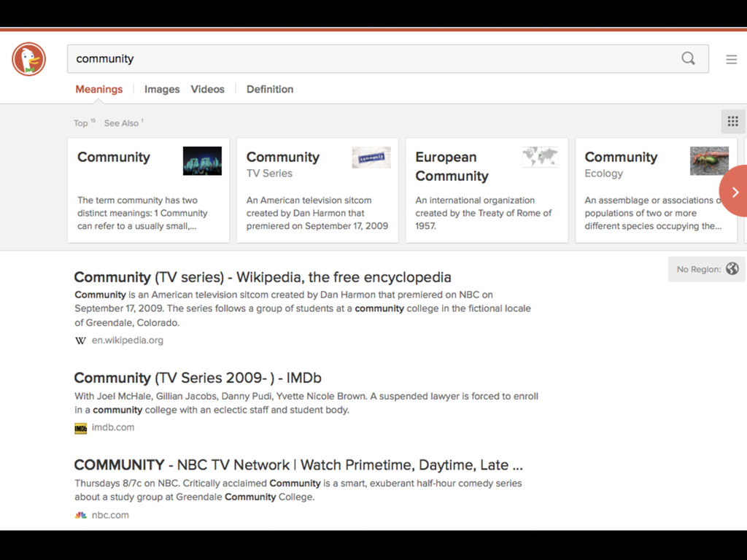Image resolution: width=747 pixels, height=560 pixels.
Task: Open COMMUNITY NBC TV Network result
Action: (x=298, y=464)
